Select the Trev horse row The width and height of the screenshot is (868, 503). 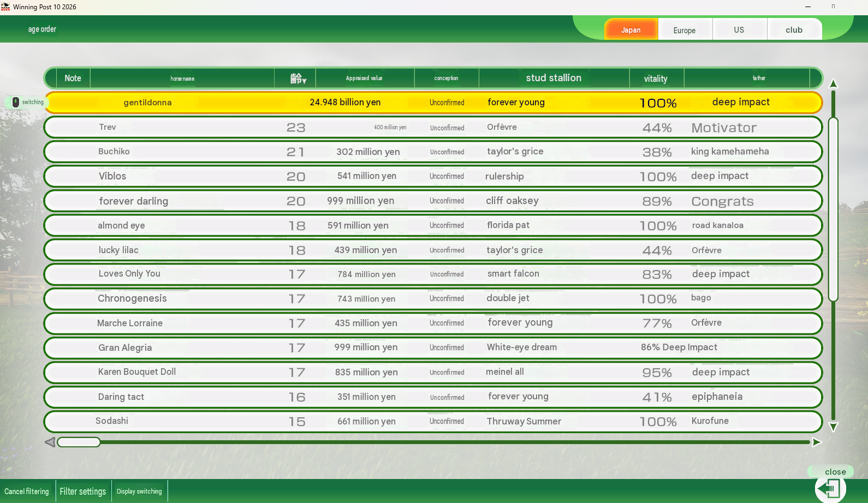(433, 127)
